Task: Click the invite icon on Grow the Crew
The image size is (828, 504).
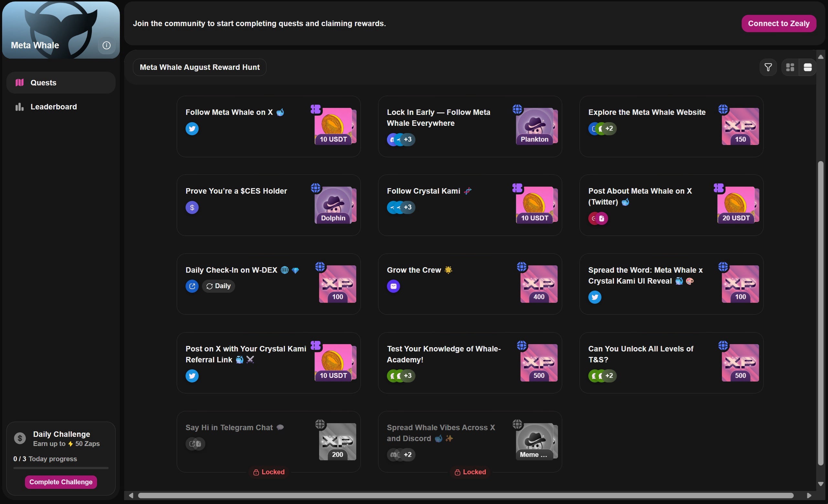Action: click(x=393, y=286)
